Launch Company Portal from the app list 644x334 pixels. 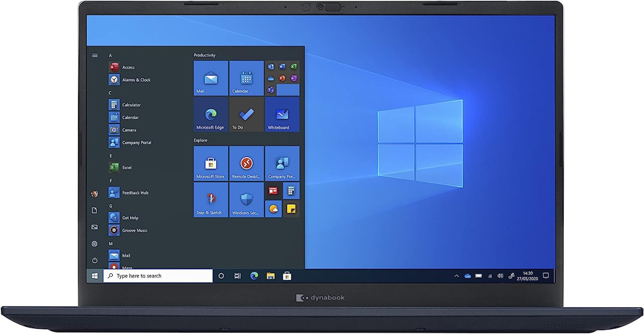tap(130, 142)
